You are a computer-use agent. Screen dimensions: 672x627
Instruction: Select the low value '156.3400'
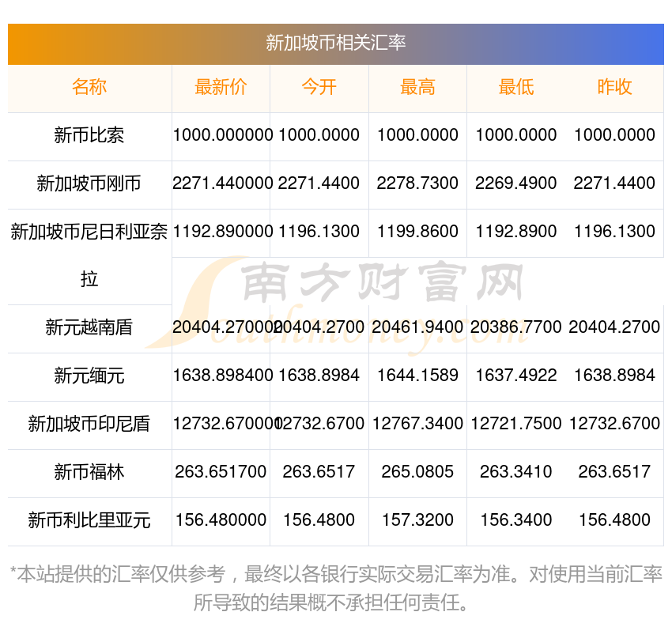pyautogui.click(x=516, y=519)
